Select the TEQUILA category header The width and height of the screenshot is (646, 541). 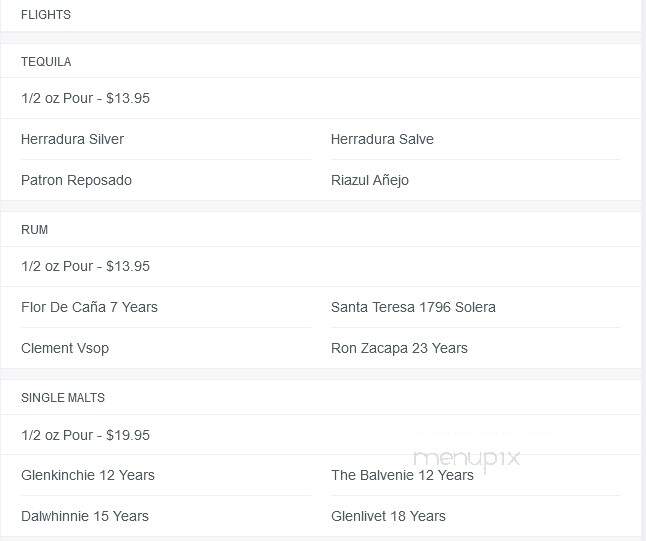pyautogui.click(x=46, y=62)
